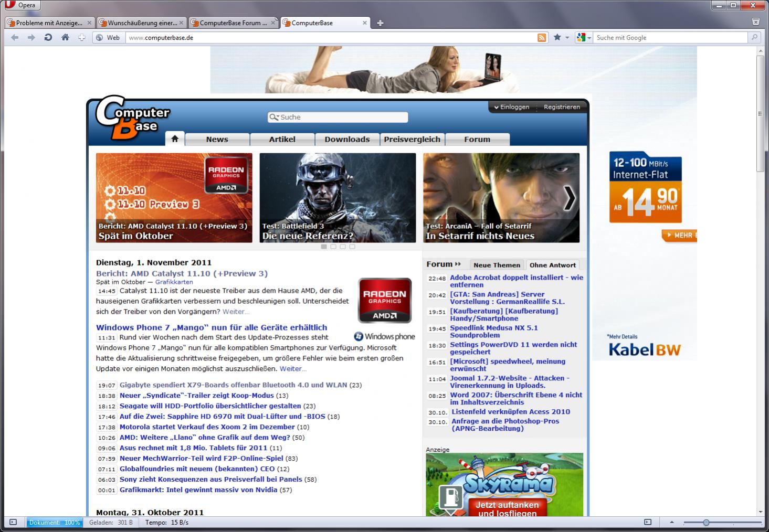Open the Forum navigation tab

tap(477, 140)
